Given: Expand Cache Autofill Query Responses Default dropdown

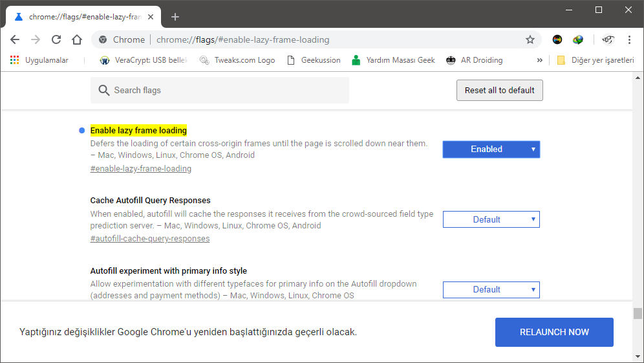Looking at the screenshot, I should (491, 219).
